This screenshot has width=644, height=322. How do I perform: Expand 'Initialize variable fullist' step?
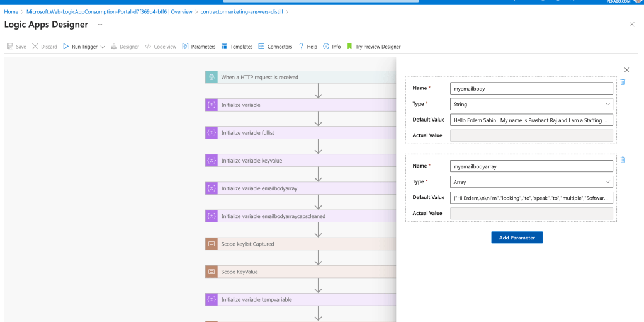[301, 133]
